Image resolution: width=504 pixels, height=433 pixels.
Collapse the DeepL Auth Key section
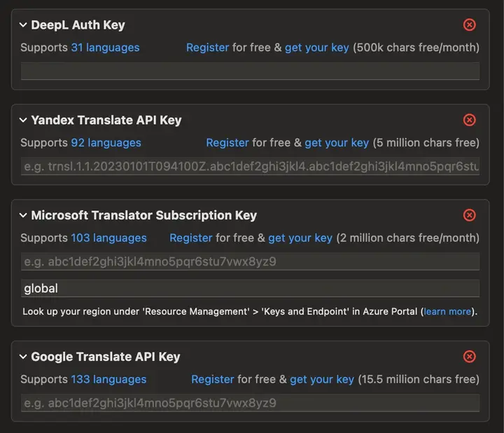23,25
